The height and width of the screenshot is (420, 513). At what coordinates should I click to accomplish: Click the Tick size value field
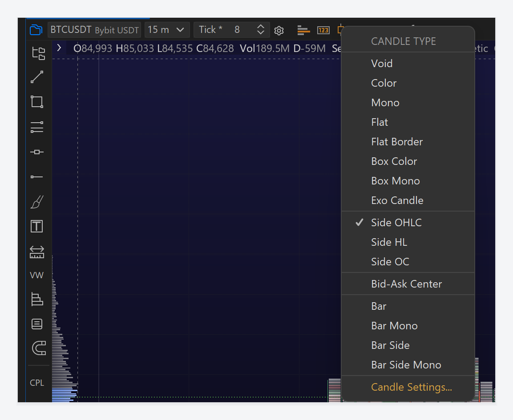click(x=237, y=30)
